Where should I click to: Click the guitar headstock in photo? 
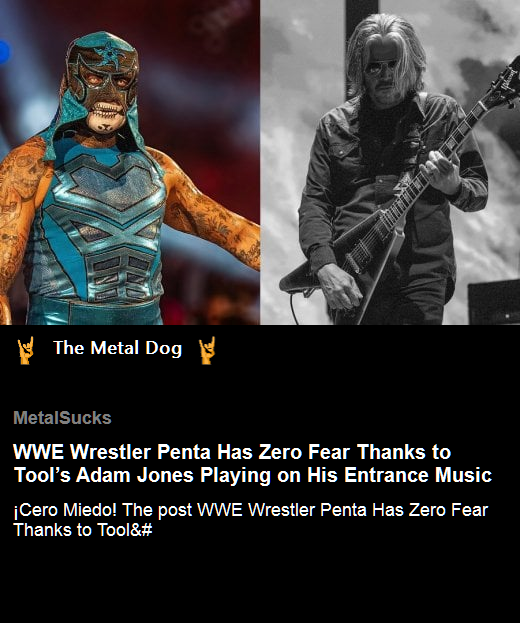506,81
